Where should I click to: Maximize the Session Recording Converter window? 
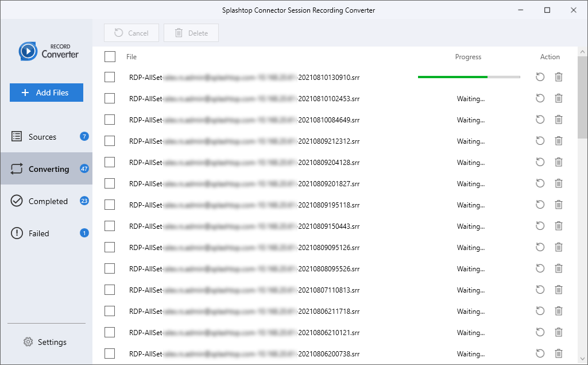pos(547,10)
